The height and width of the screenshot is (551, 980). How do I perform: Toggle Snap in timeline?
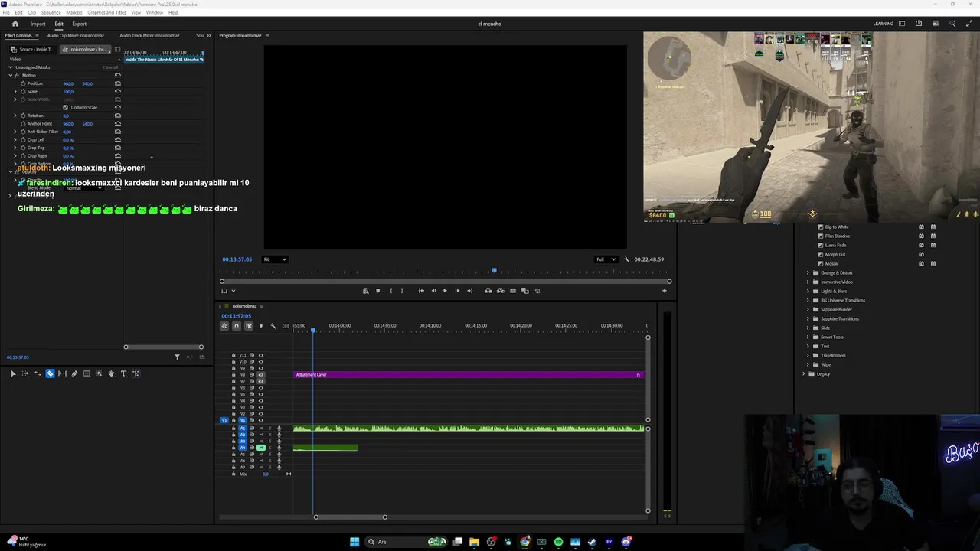(x=236, y=326)
